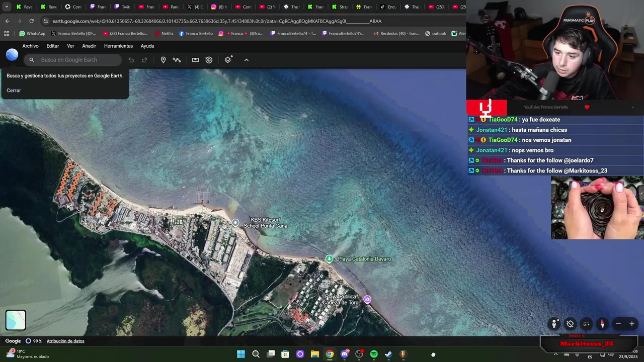Open Windows taskbar search
The width and height of the screenshot is (644, 362).
click(256, 354)
